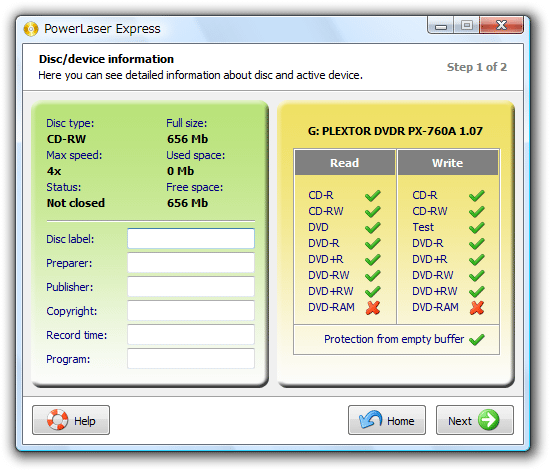Click the checkmark next to Read CD-RW
The width and height of the screenshot is (550, 470).
coord(373,212)
